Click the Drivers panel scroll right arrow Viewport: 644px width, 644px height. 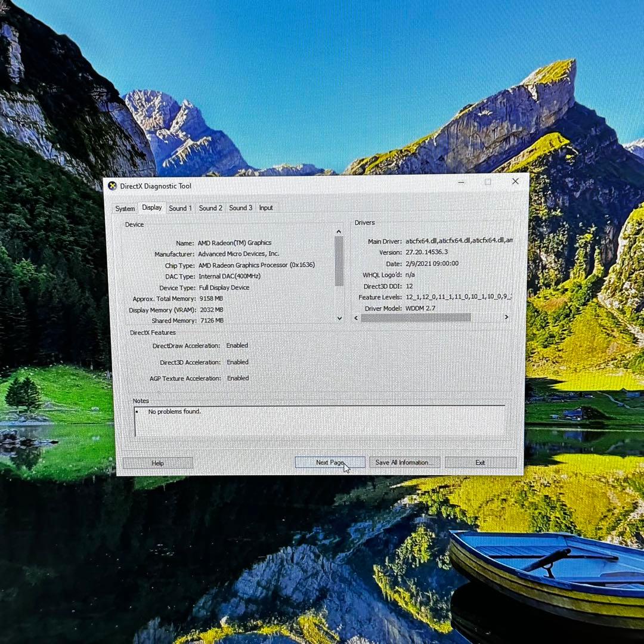pyautogui.click(x=506, y=317)
